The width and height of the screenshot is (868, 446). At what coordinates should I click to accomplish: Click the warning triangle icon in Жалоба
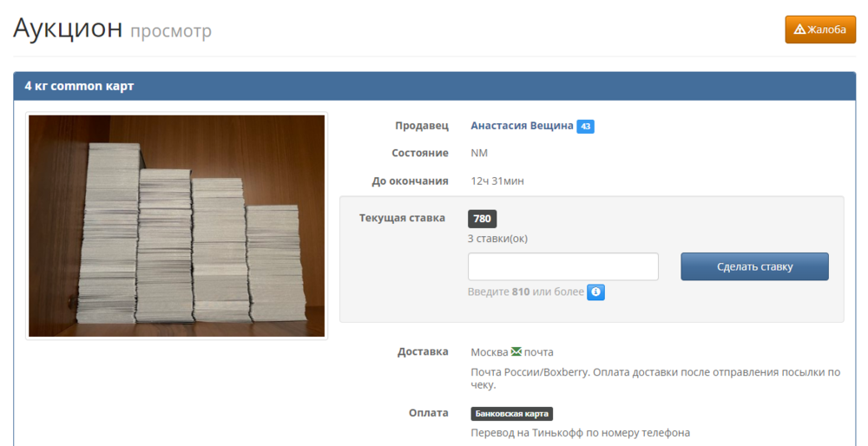[x=799, y=30]
